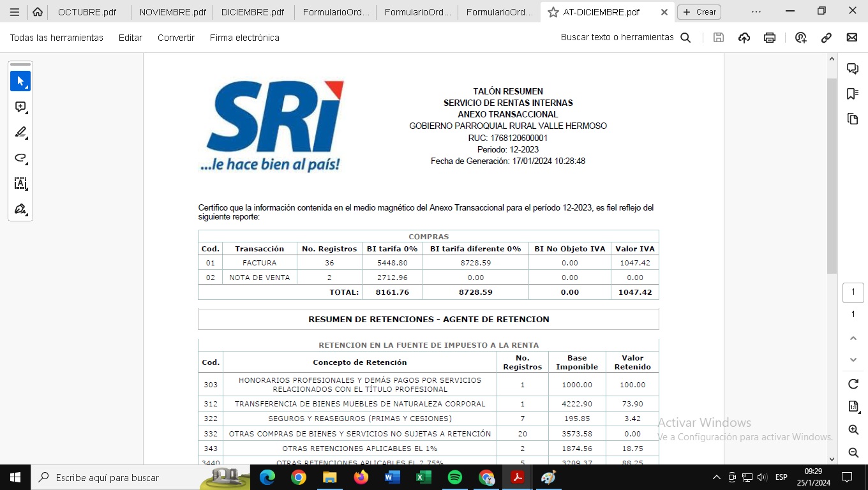Image resolution: width=868 pixels, height=490 pixels.
Task: Switch to the OCTUBRE.pdf tab
Action: pos(87,12)
